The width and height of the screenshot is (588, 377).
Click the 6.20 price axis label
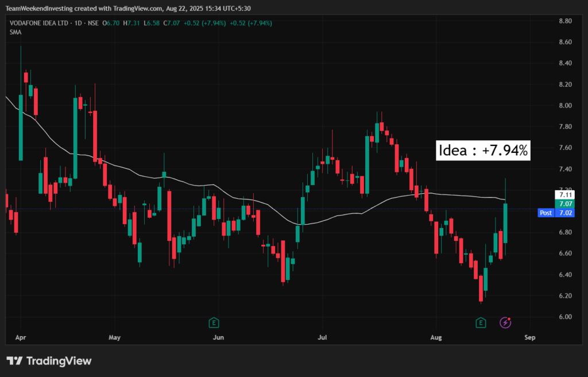tap(565, 296)
